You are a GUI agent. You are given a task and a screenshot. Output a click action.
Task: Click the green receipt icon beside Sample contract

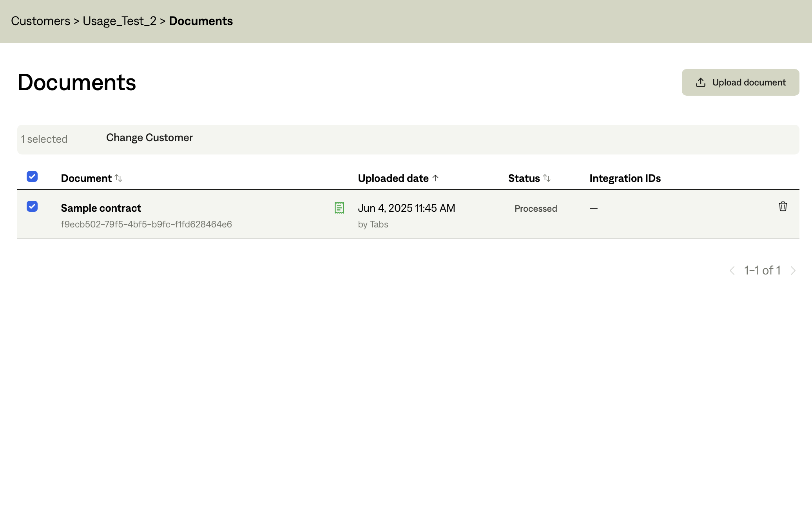(339, 208)
